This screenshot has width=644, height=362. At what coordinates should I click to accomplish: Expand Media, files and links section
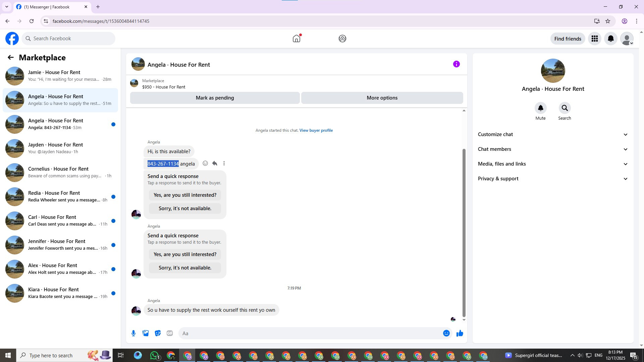552,164
